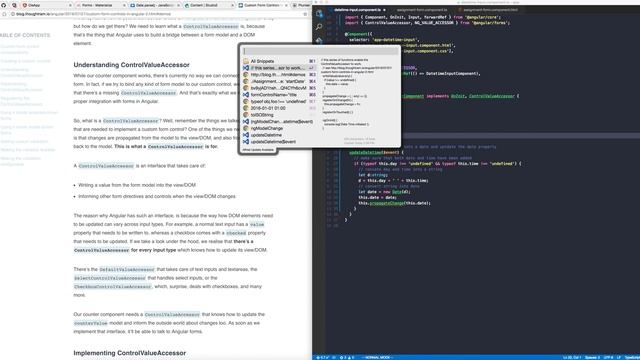Viewport: 640px width, 360px height.
Task: Pick the '2016-01-01 01:00' snippet
Action: point(279,108)
